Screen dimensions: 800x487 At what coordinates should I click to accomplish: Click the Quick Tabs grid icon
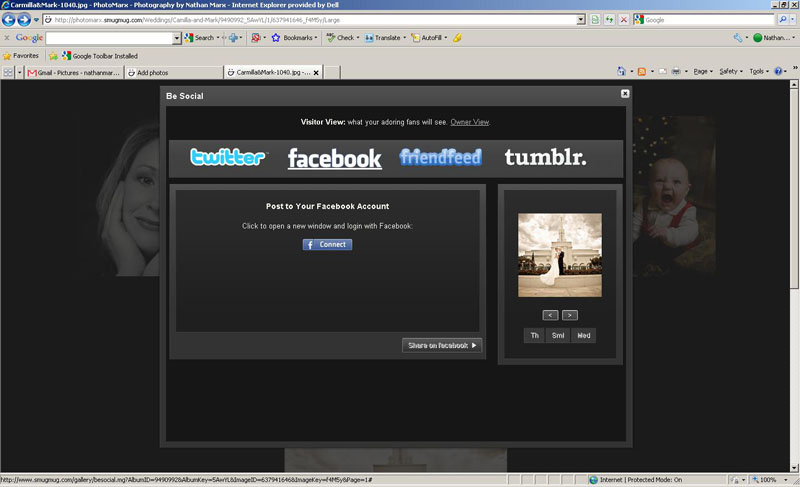coord(8,72)
